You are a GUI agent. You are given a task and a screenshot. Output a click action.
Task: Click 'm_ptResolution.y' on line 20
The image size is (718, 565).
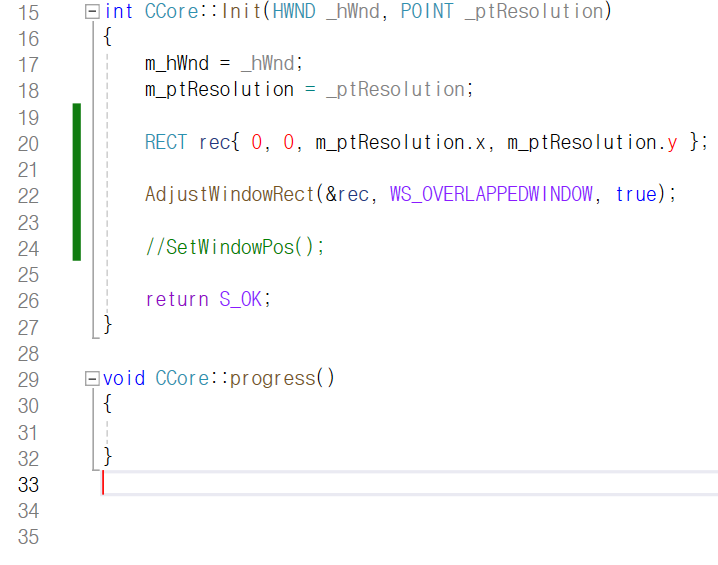[592, 142]
